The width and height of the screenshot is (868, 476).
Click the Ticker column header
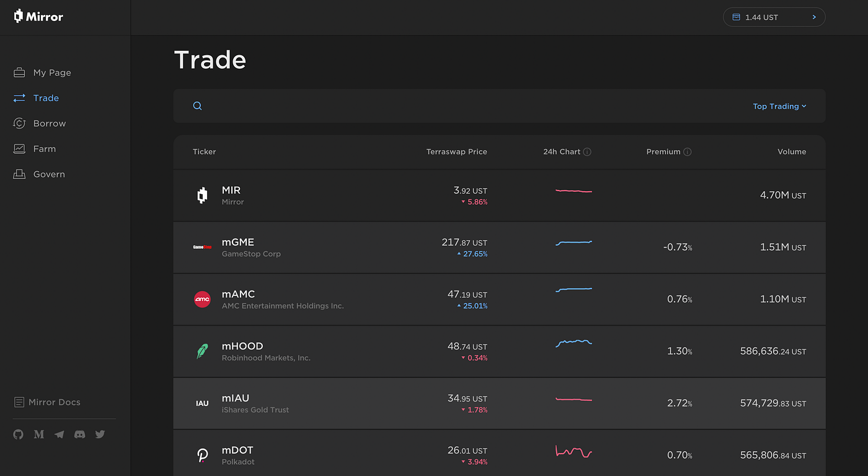pyautogui.click(x=205, y=152)
